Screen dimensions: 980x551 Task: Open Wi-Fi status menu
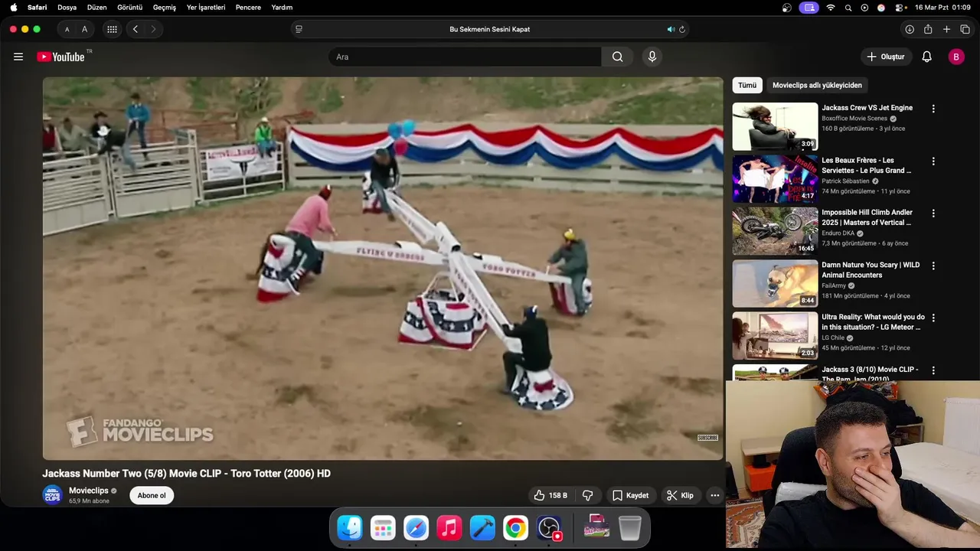(x=831, y=8)
